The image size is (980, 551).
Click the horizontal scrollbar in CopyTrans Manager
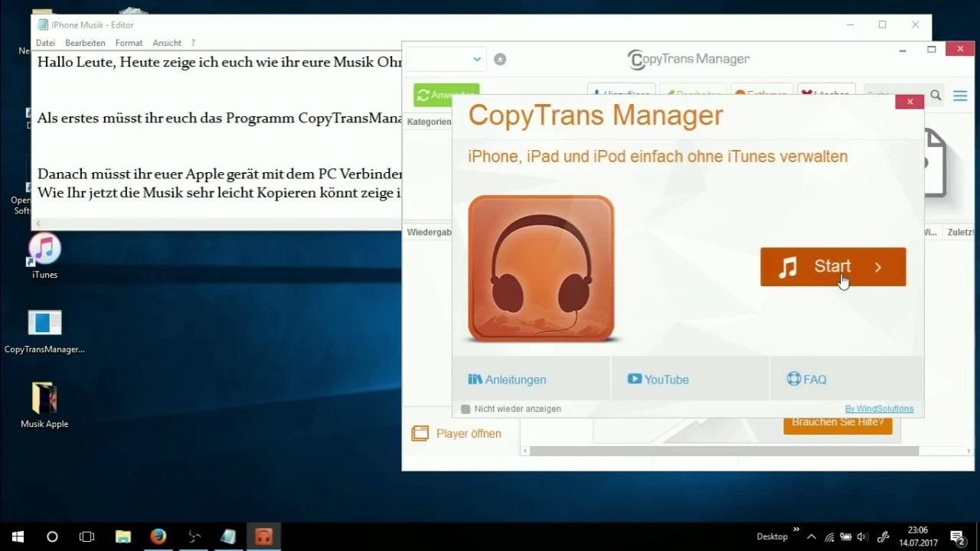pos(724,451)
